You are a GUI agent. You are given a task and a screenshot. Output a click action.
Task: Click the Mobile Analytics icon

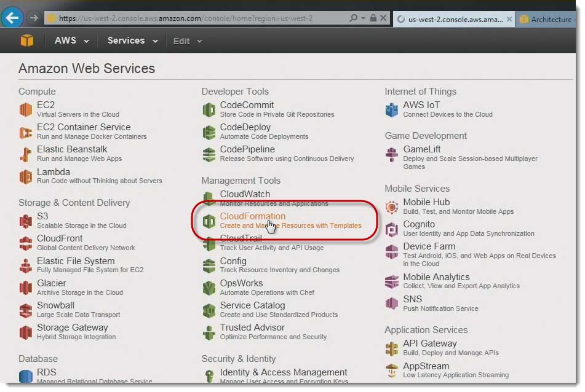392,281
